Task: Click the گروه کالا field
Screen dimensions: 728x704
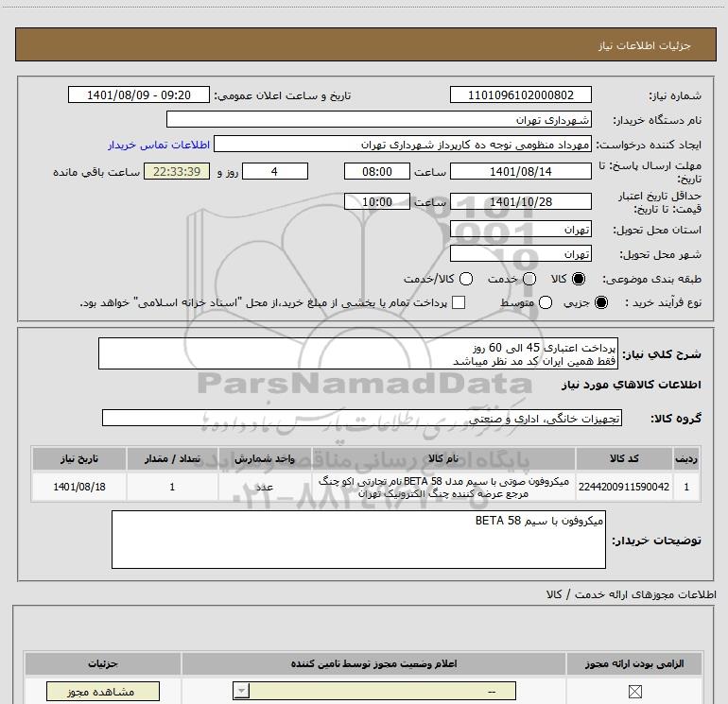Action: 362,418
